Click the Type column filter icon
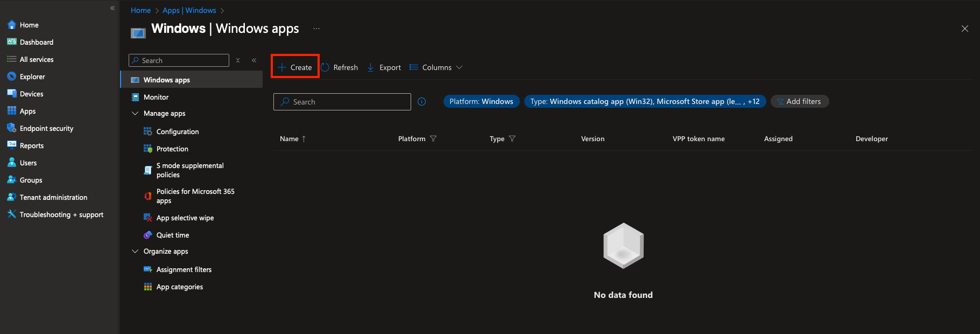Screen dimensions: 980x334 pyautogui.click(x=512, y=138)
